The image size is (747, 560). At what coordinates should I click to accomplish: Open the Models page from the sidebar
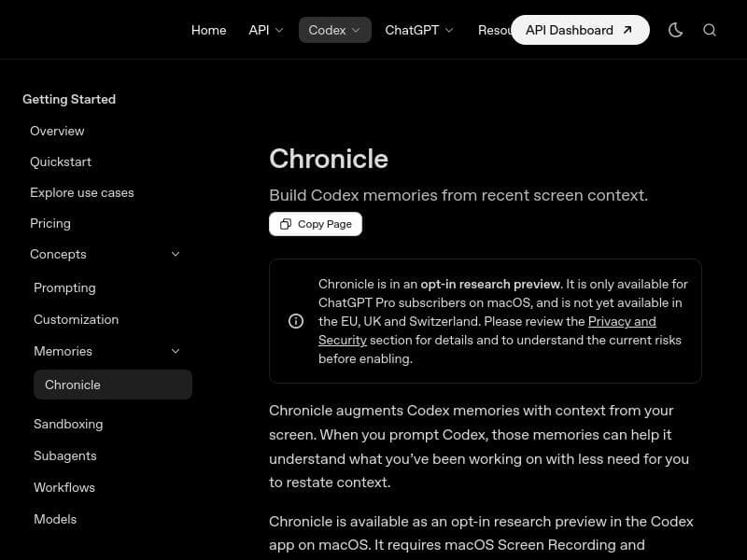55,519
